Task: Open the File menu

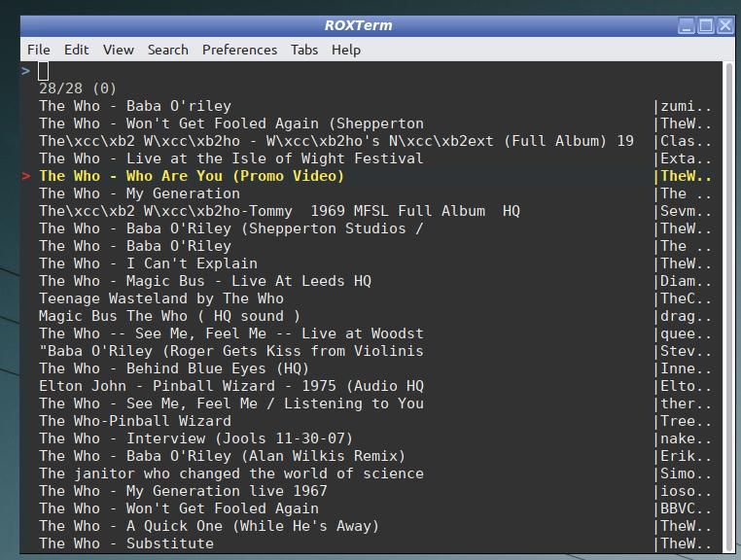Action: [x=38, y=50]
